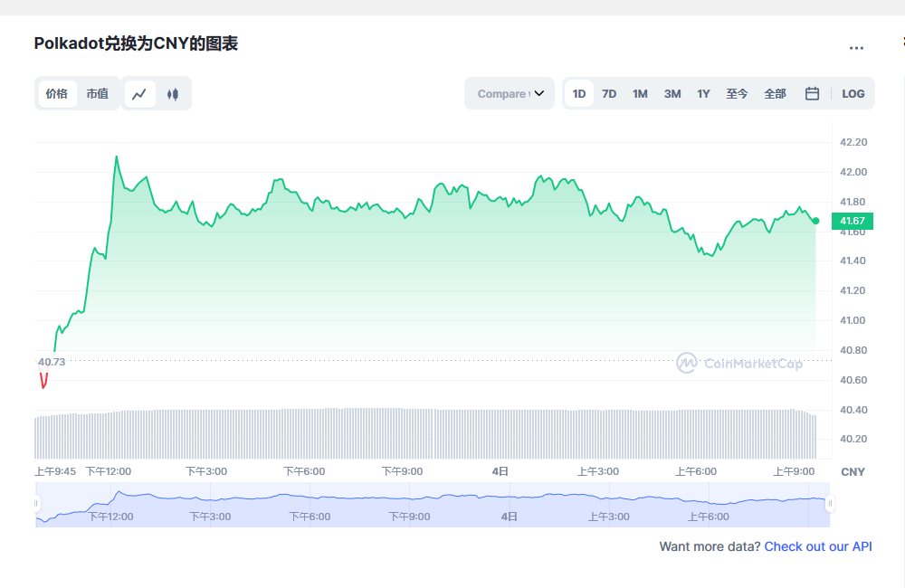Toggle LOG scale on the chart
This screenshot has height=588, width=905.
coord(853,94)
